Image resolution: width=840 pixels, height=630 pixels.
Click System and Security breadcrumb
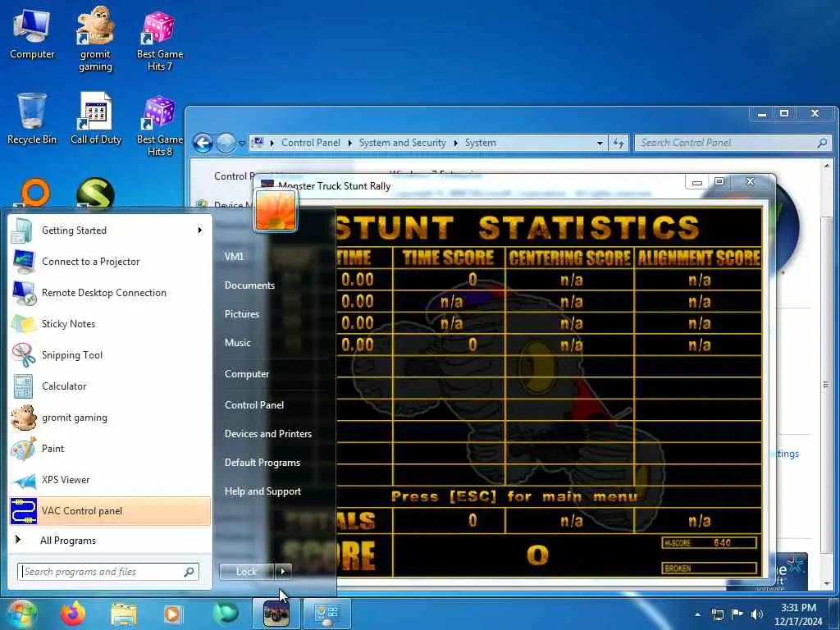coord(402,143)
